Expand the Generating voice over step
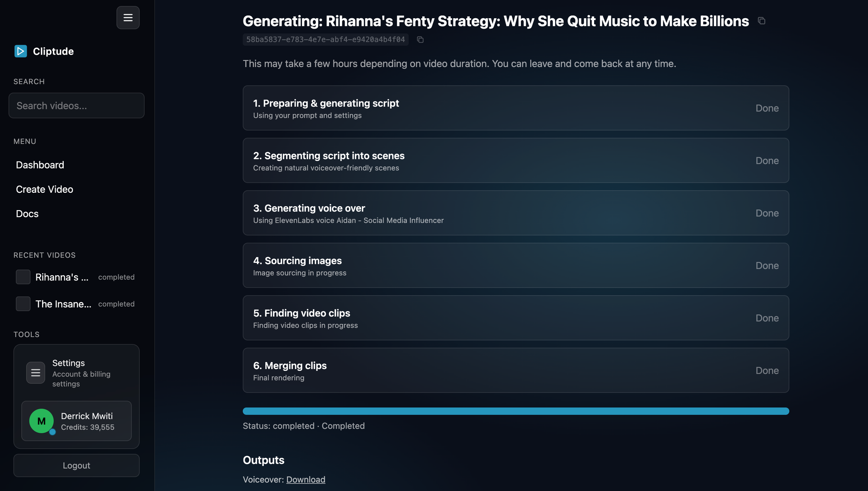Screen dimensions: 868x491 (x=516, y=213)
